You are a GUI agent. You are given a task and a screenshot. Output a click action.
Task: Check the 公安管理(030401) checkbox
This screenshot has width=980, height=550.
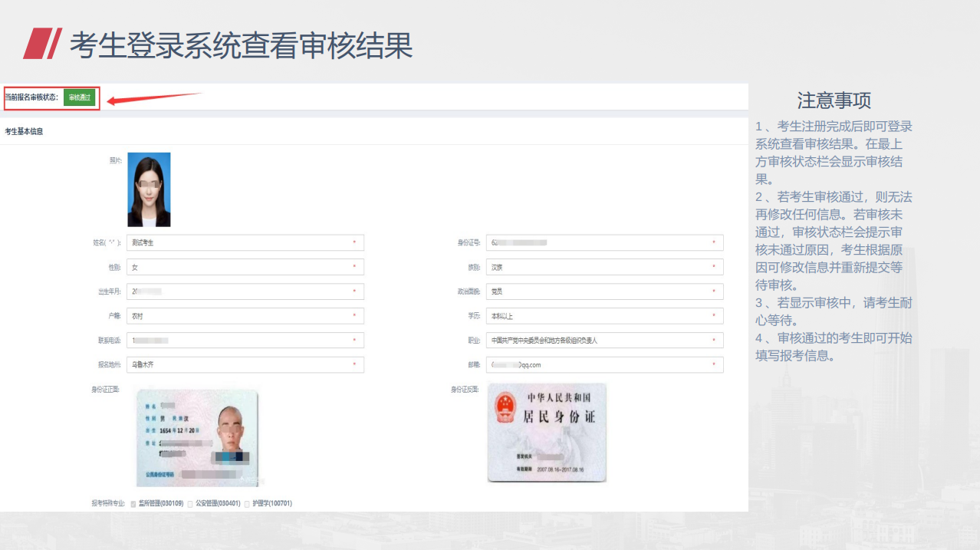(190, 504)
